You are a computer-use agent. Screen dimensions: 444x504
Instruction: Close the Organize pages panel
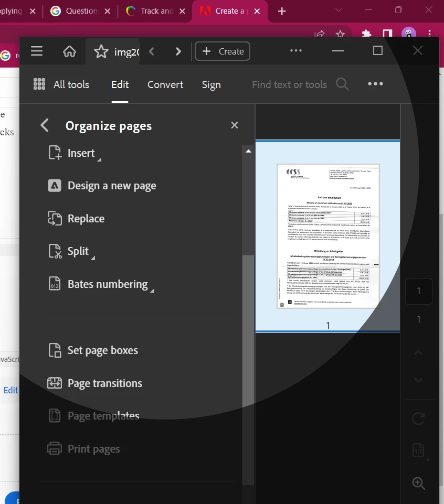(235, 125)
